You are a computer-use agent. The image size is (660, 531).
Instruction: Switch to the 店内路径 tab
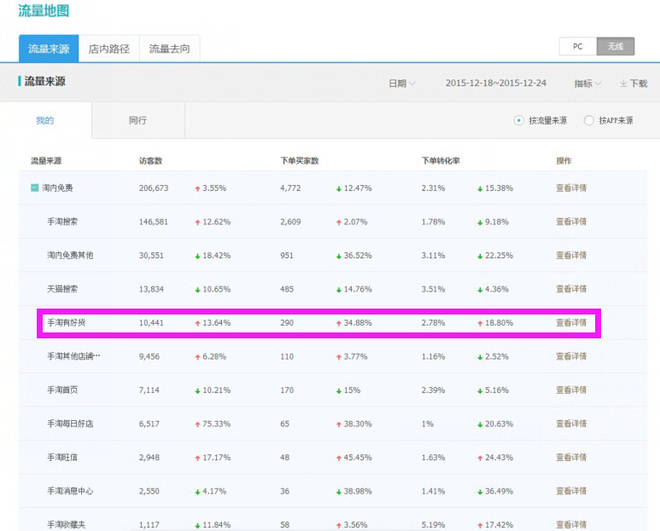tap(109, 49)
